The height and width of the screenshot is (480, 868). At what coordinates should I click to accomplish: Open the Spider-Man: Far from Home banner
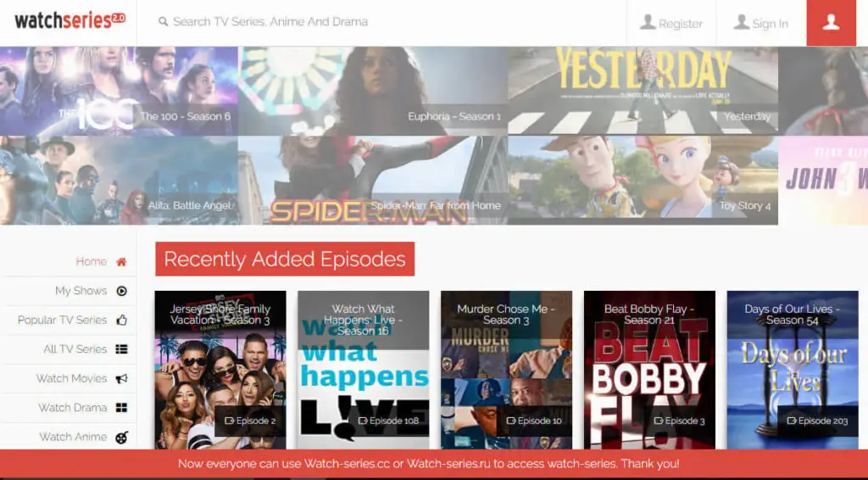pyautogui.click(x=373, y=181)
